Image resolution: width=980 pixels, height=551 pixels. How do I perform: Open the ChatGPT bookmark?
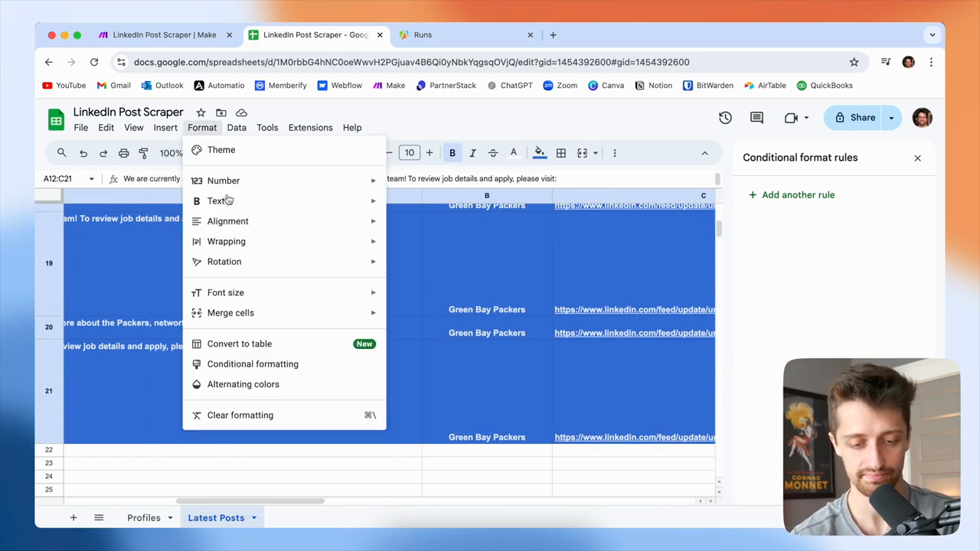pos(510,86)
